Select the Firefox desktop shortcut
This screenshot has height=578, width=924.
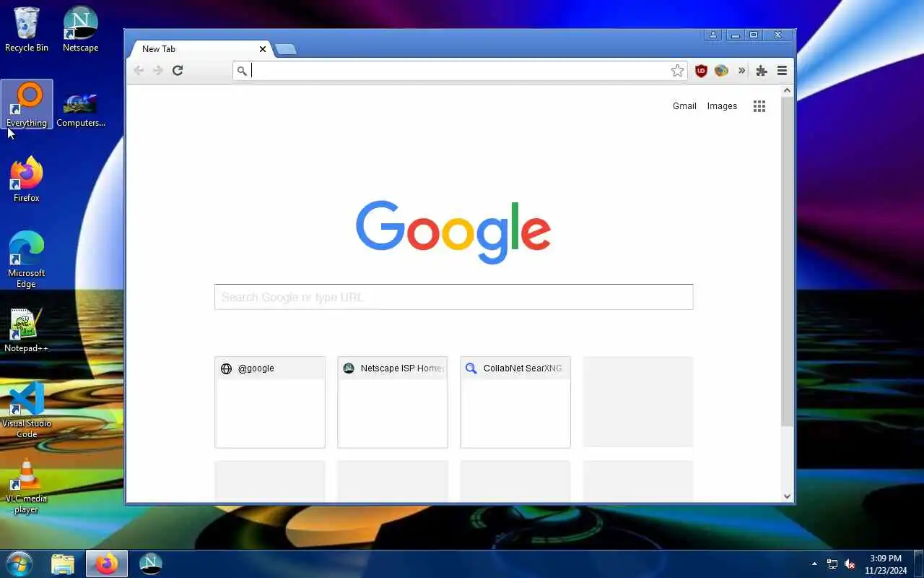27,180
